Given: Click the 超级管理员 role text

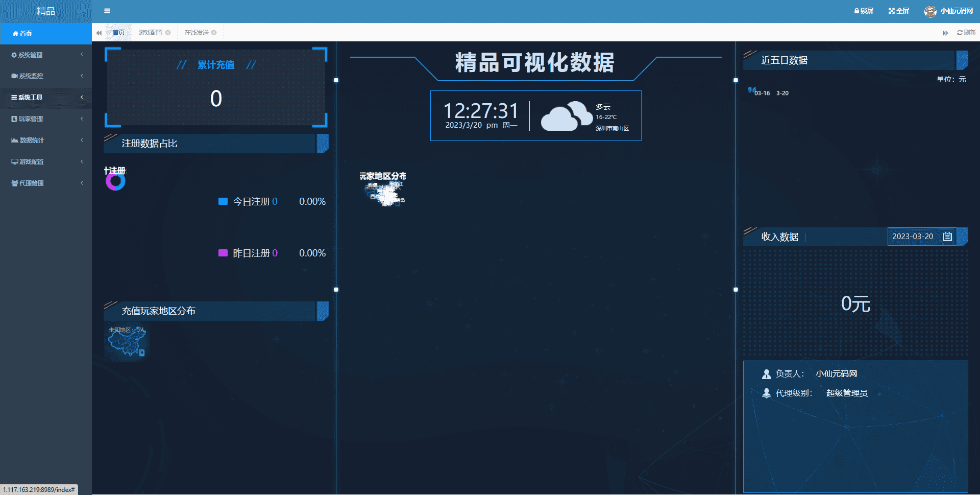Looking at the screenshot, I should [847, 393].
